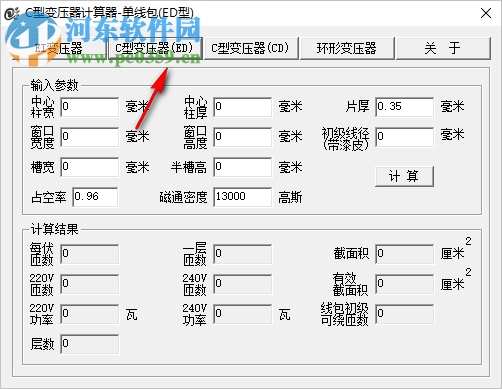
Task: Click the 每伏匝数 result field
Action: (90, 254)
